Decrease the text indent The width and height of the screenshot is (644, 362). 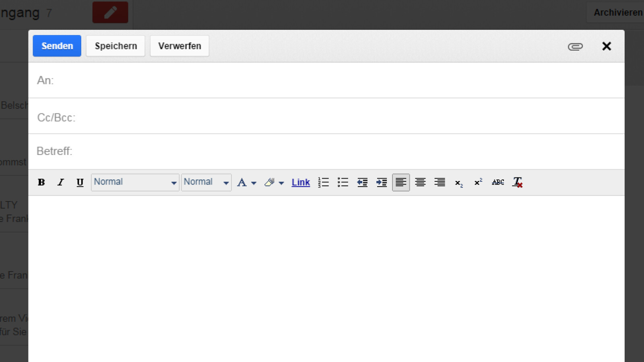click(362, 183)
